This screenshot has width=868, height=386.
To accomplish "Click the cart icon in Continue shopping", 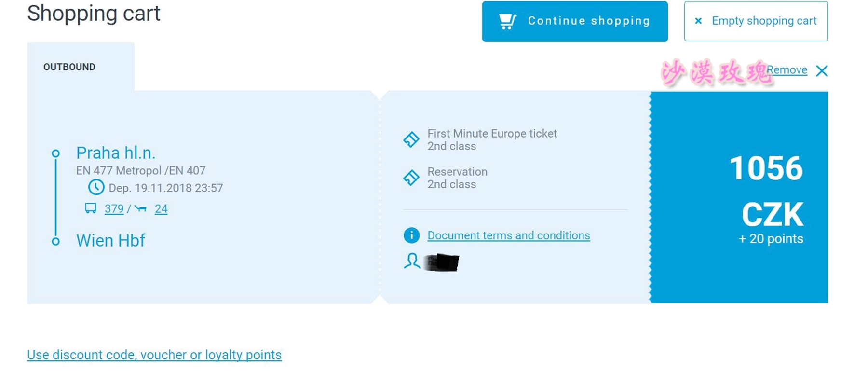I will pyautogui.click(x=507, y=21).
